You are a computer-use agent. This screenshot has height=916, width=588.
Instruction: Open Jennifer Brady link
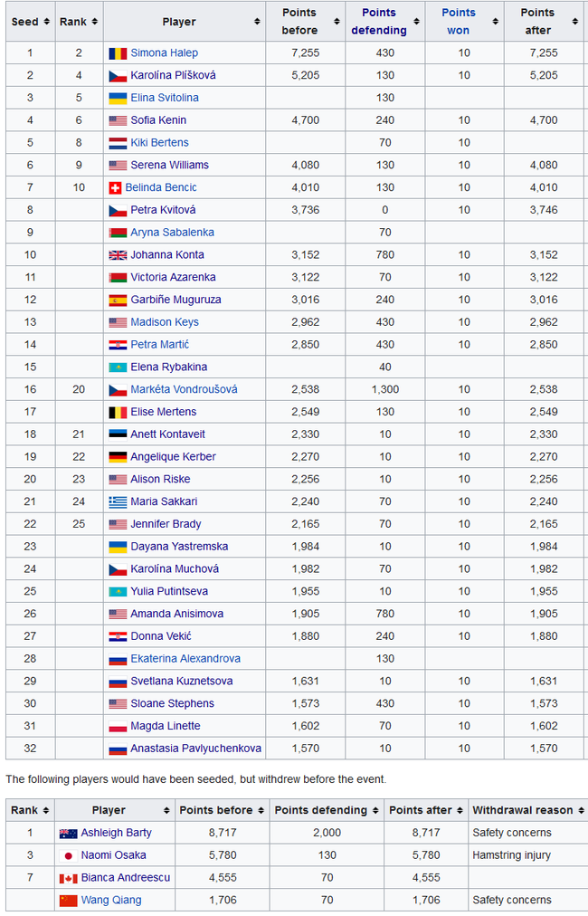[166, 524]
